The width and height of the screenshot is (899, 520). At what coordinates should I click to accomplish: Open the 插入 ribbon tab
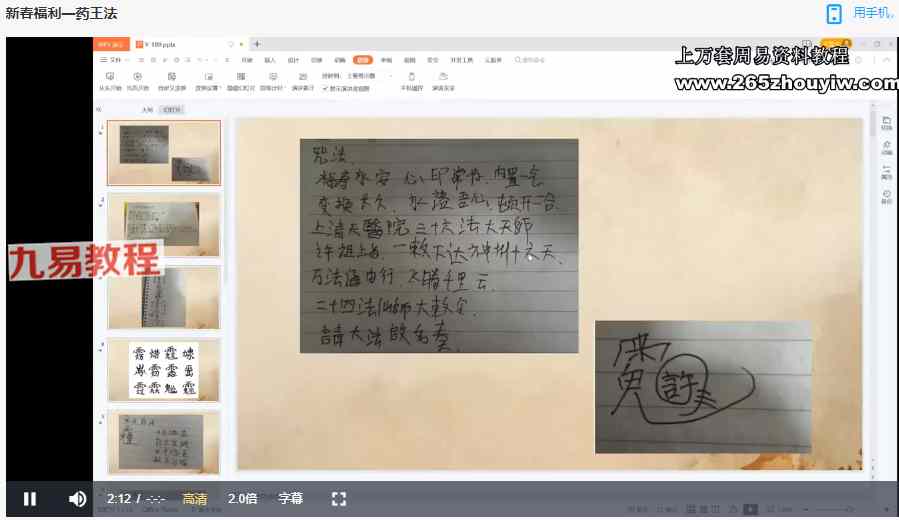[269, 60]
